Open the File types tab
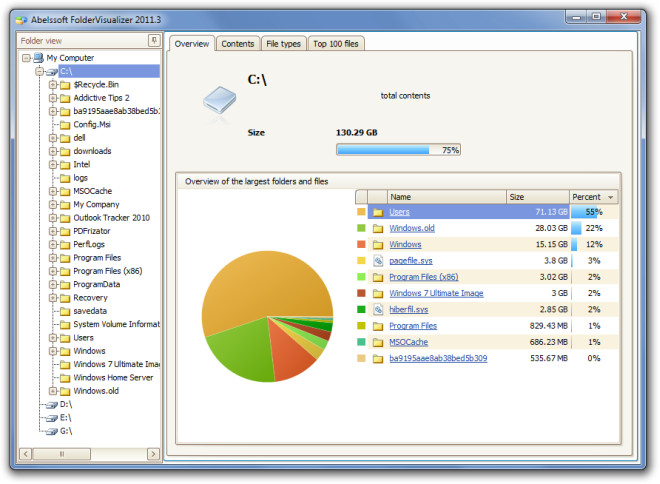 pos(283,44)
